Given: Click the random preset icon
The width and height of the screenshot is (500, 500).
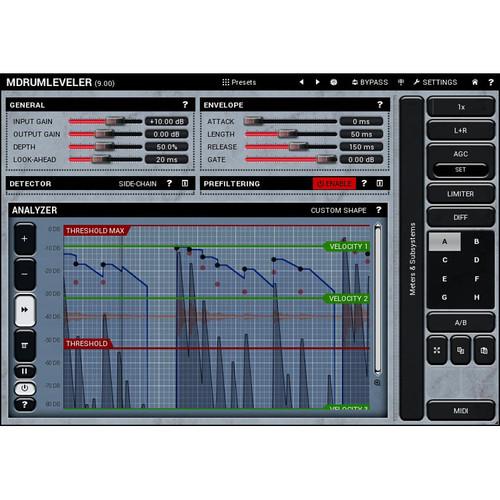Looking at the screenshot, I should coord(334,82).
